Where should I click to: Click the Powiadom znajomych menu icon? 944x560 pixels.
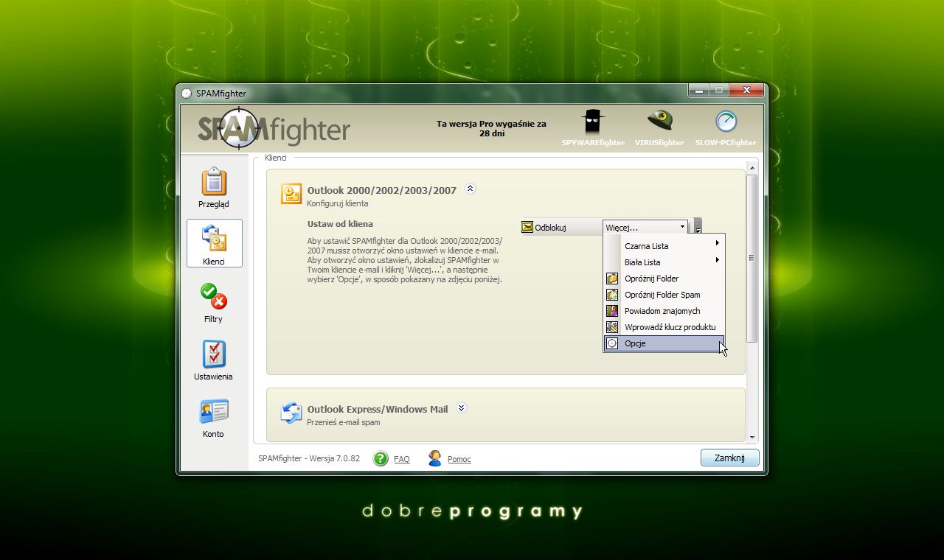612,311
